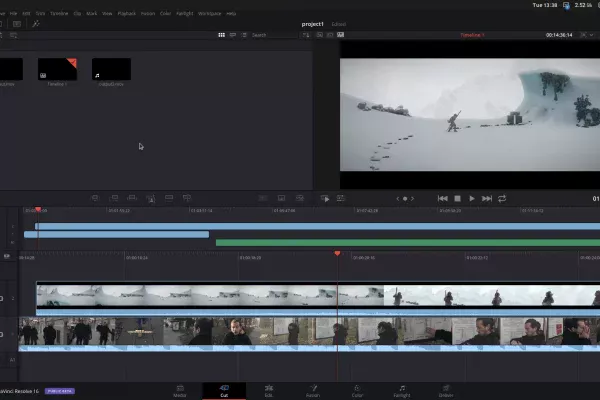
Task: Go to the Color page
Action: coord(357,389)
